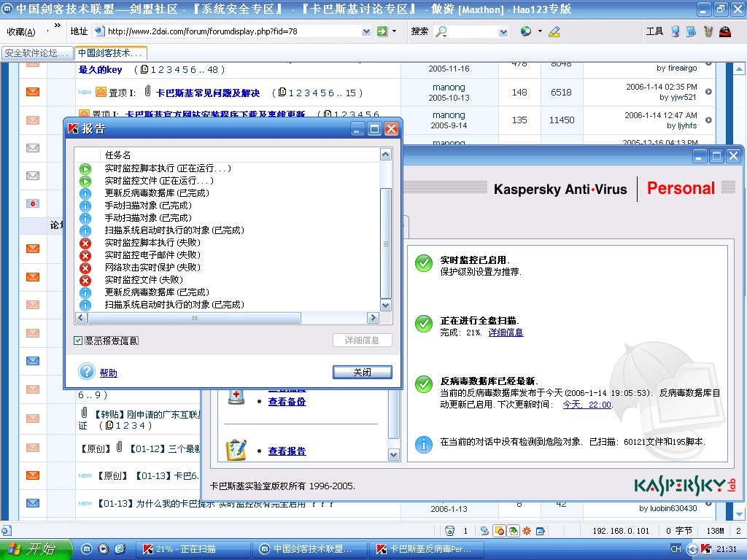Screen dimensions: 747x560
Task: Click the report list vertical scrollbar thumb
Action: point(385,243)
